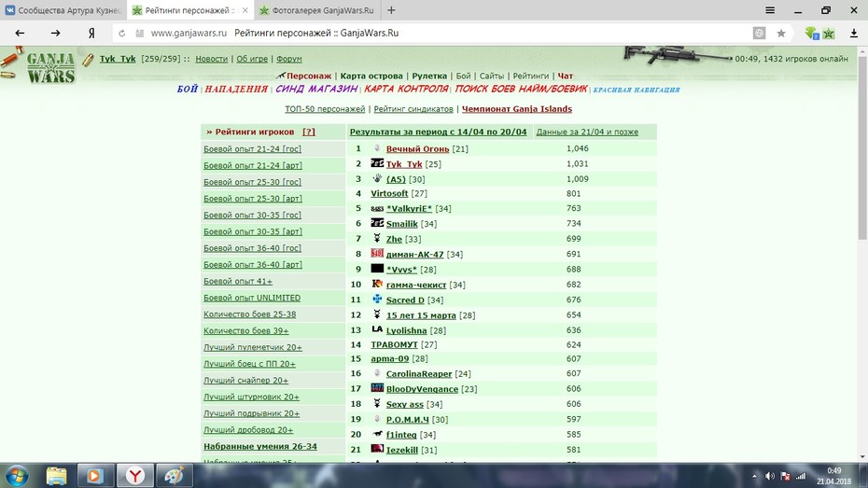Click the Ganja Wars logo
Viewport: 868px width, 488px height.
pyautogui.click(x=50, y=68)
